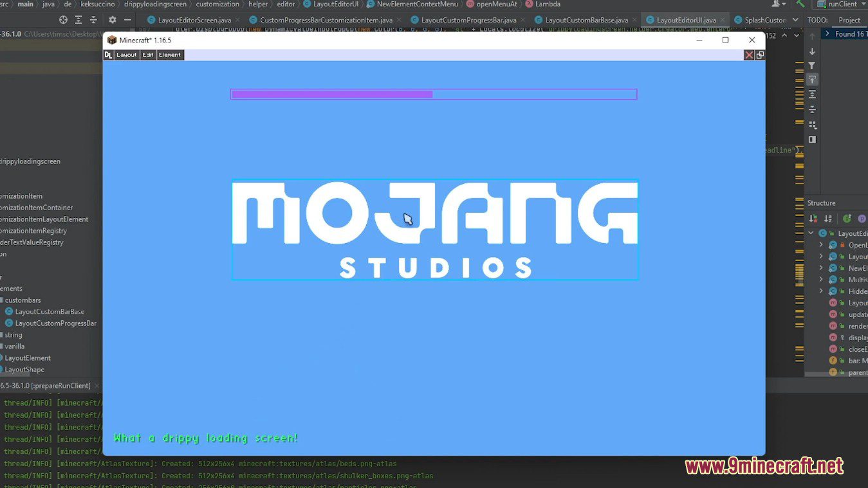The width and height of the screenshot is (868, 488).
Task: Close the layout editor with the red X icon
Action: click(749, 55)
